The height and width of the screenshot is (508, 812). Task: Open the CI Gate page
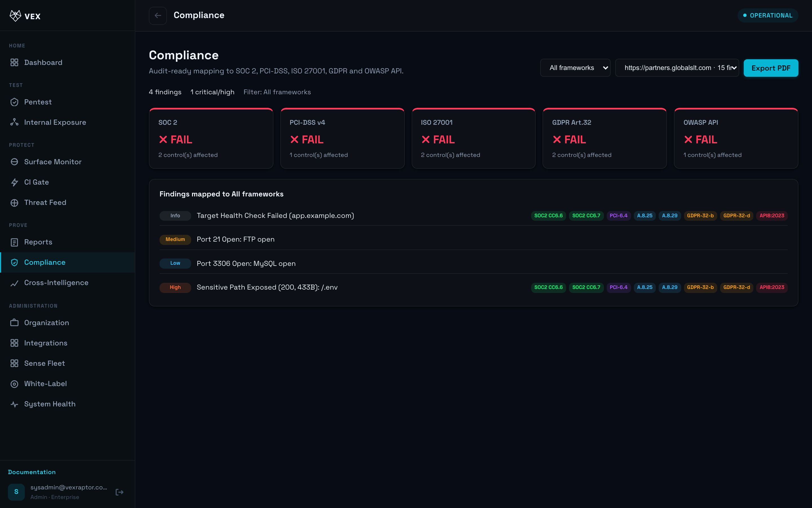(x=67, y=182)
